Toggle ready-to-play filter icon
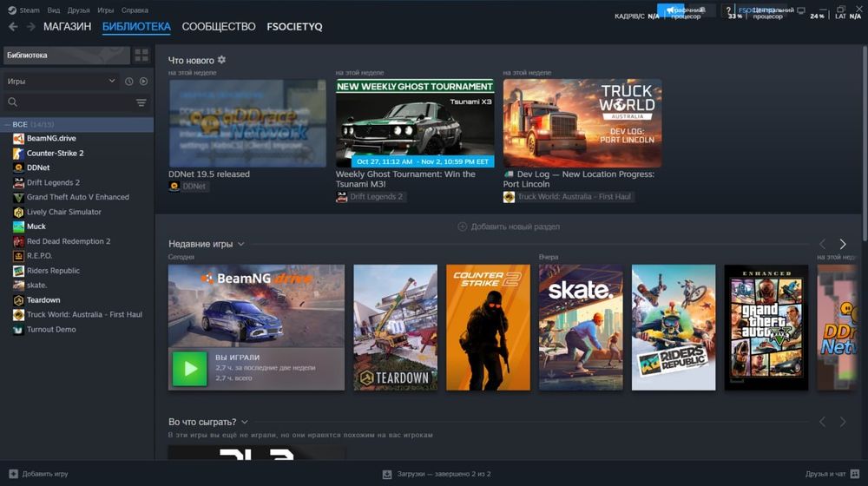Image resolution: width=868 pixels, height=486 pixels. click(x=143, y=82)
